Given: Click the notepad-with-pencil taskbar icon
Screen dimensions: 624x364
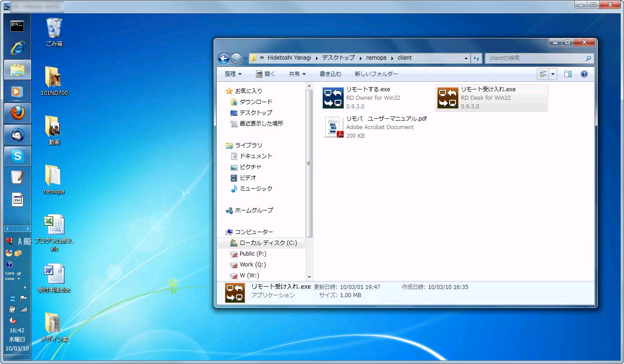Looking at the screenshot, I should pos(17,177).
